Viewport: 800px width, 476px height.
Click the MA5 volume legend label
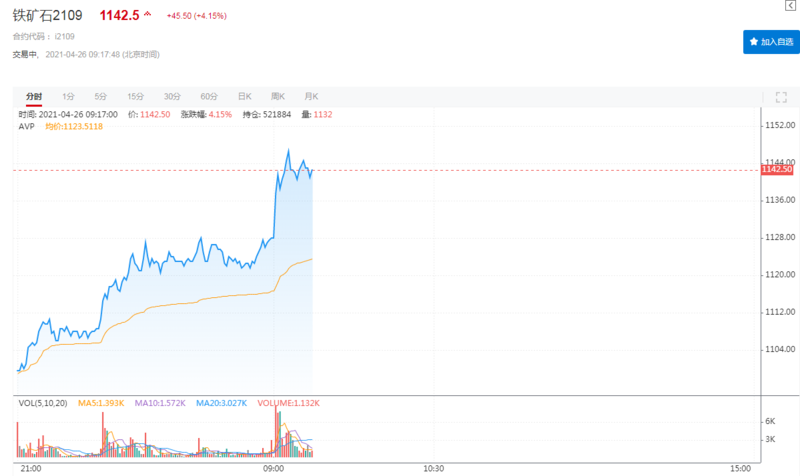(104, 402)
